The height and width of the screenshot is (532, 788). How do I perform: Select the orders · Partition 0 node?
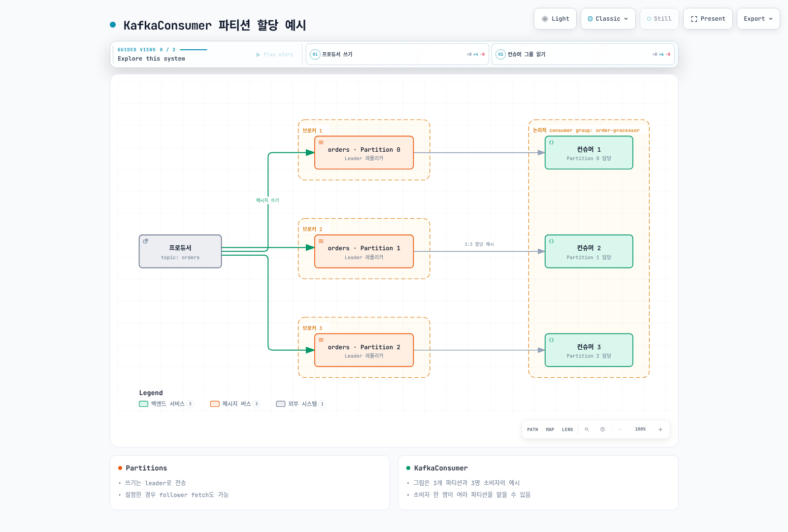(x=364, y=153)
